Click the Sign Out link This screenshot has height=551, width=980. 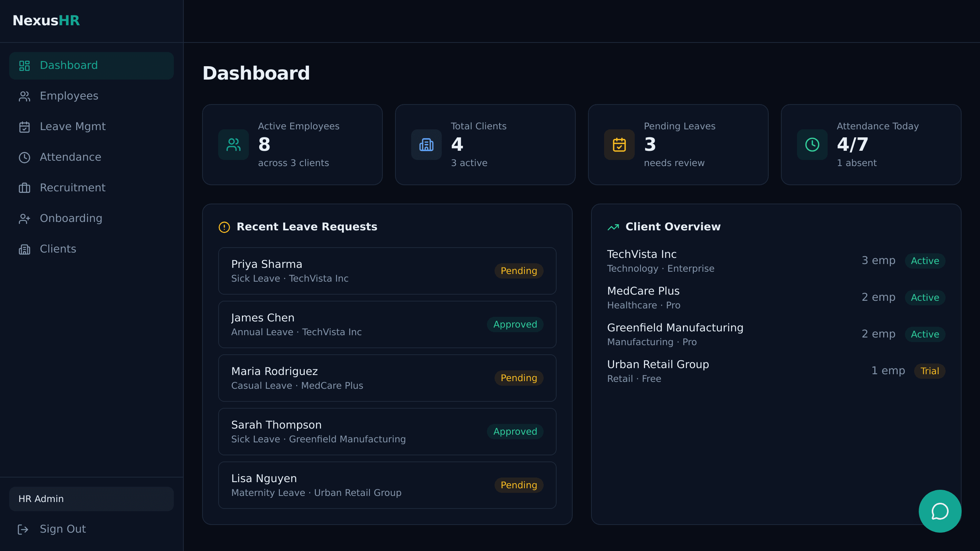91,530
